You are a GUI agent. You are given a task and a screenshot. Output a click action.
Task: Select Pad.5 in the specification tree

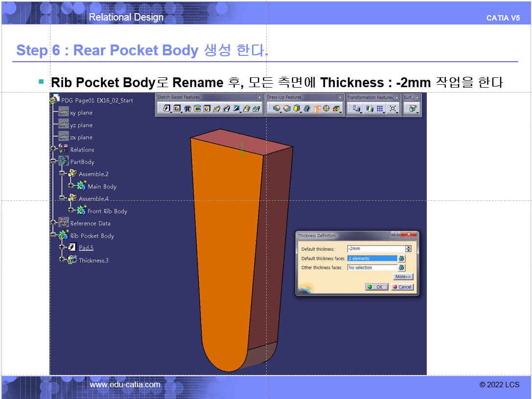pyautogui.click(x=86, y=248)
